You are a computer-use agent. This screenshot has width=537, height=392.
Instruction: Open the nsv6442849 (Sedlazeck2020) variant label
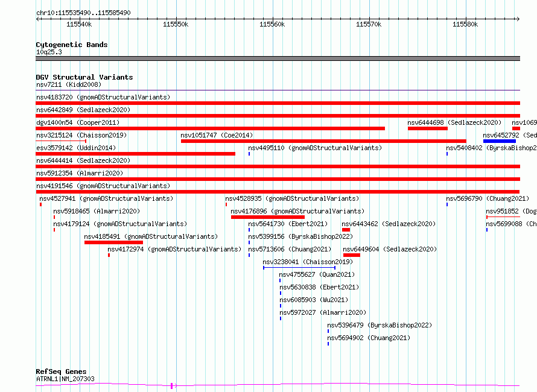point(83,110)
